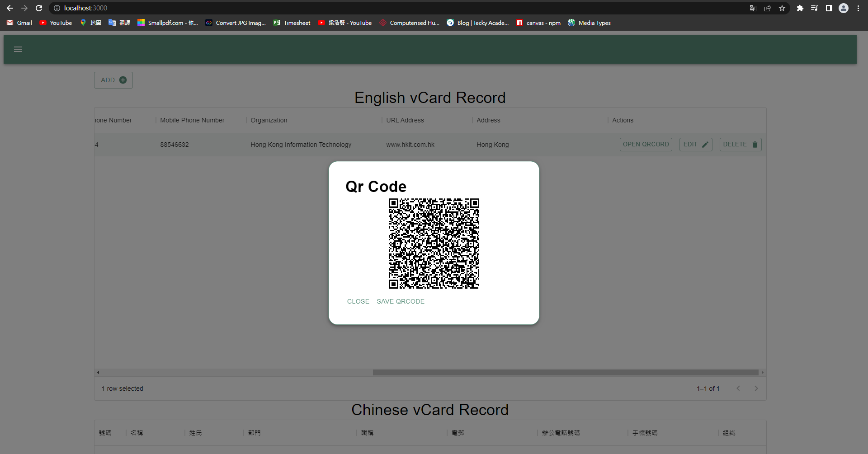The width and height of the screenshot is (868, 454).
Task: Click the 手機號碼 column header
Action: (x=645, y=433)
